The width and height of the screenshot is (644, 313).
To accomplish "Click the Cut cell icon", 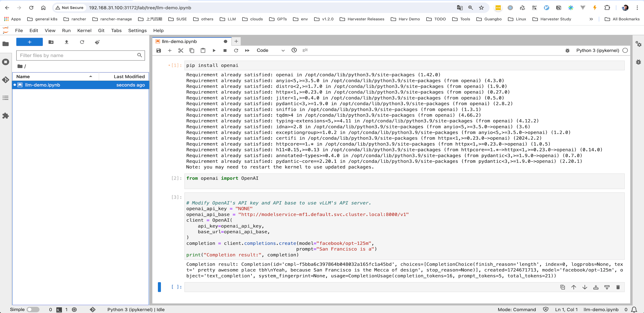I will [180, 50].
